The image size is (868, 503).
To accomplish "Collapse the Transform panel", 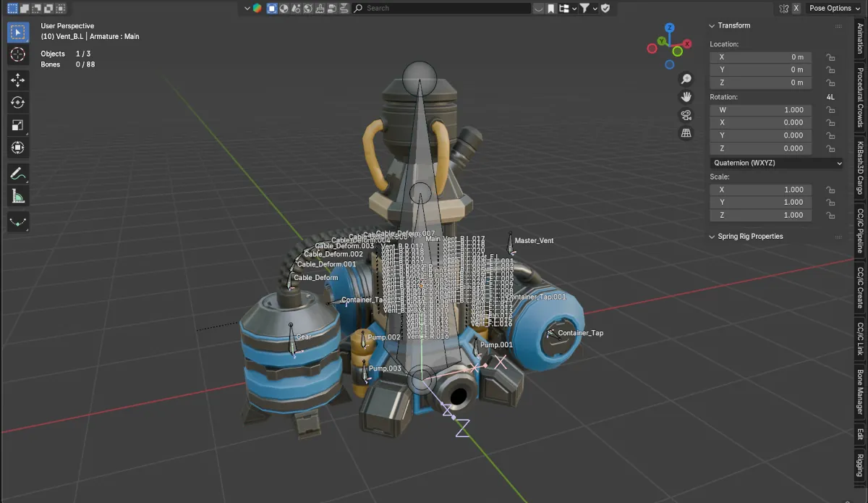I will (712, 25).
